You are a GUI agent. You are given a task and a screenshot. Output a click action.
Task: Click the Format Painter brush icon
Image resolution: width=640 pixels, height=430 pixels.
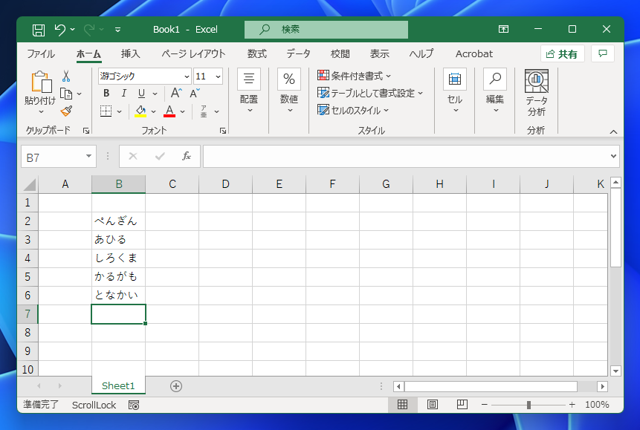(x=66, y=111)
